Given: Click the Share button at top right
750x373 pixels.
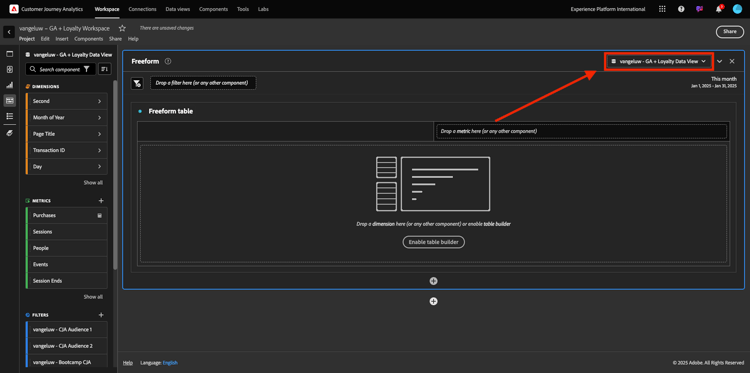Looking at the screenshot, I should (730, 32).
